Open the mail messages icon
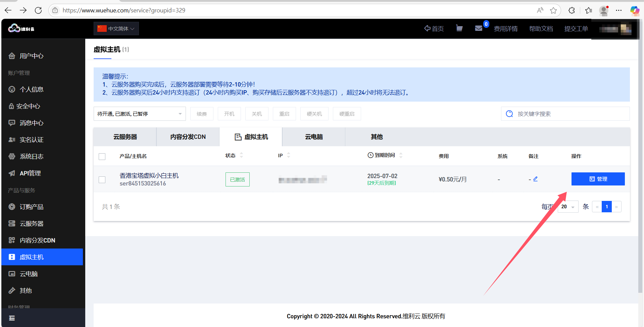The width and height of the screenshot is (644, 327). [x=479, y=28]
